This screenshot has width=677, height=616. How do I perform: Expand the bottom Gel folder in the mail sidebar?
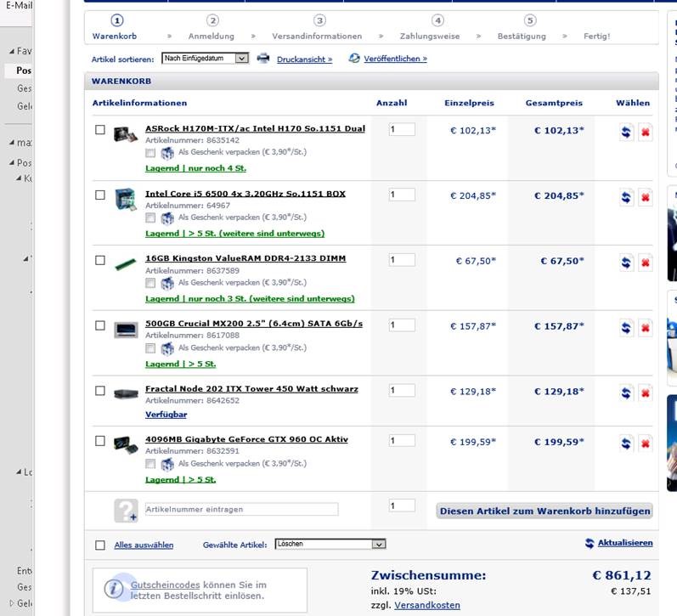coord(12,603)
